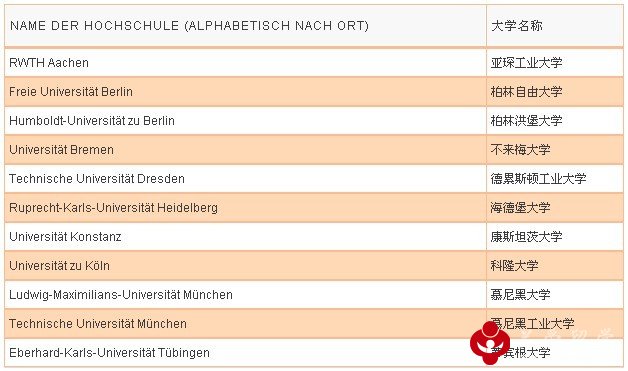Click Technische Universität München row
The height and width of the screenshot is (371, 628).
(x=314, y=324)
